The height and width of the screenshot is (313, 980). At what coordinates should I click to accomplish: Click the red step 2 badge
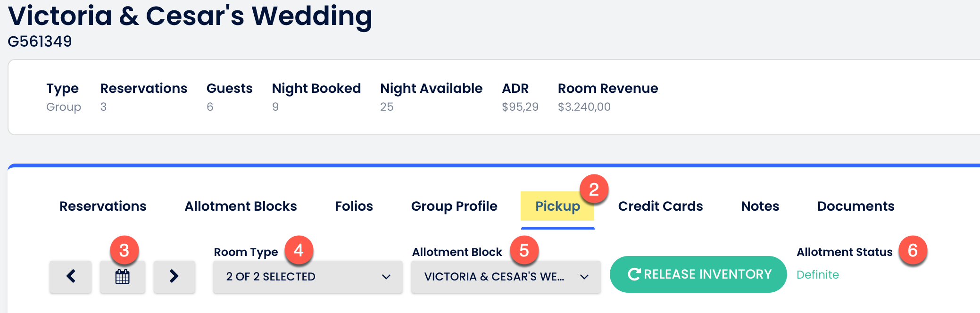coord(594,189)
